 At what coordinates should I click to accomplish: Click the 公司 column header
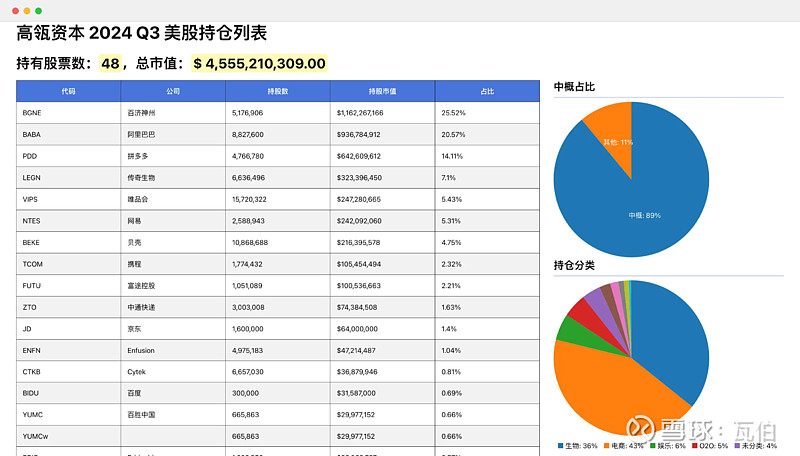pos(173,91)
